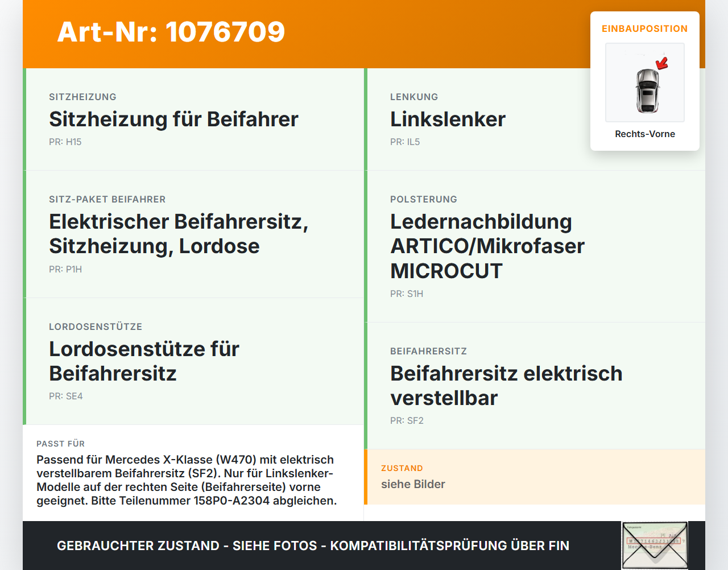The width and height of the screenshot is (728, 570).
Task: Select the ZUSTAND label
Action: tap(402, 468)
